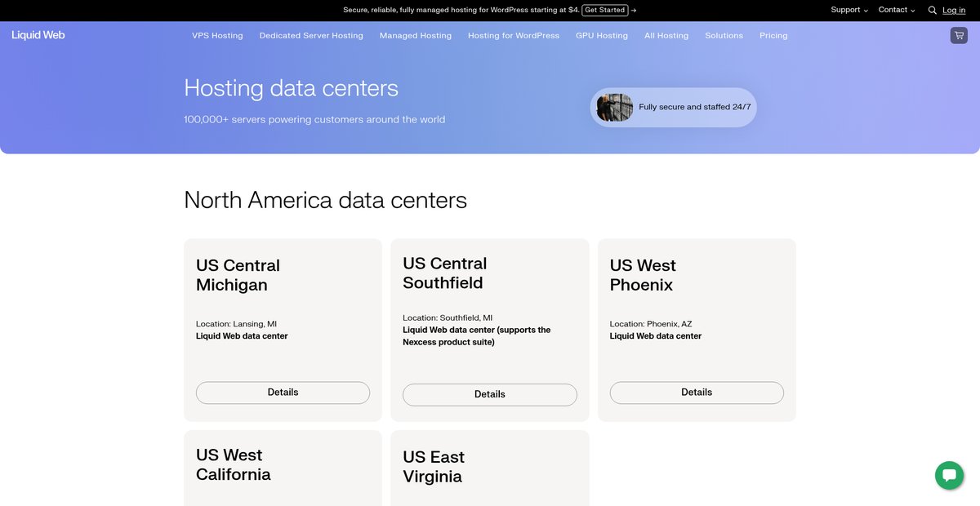
Task: Click Get Started in top banner
Action: pos(605,10)
